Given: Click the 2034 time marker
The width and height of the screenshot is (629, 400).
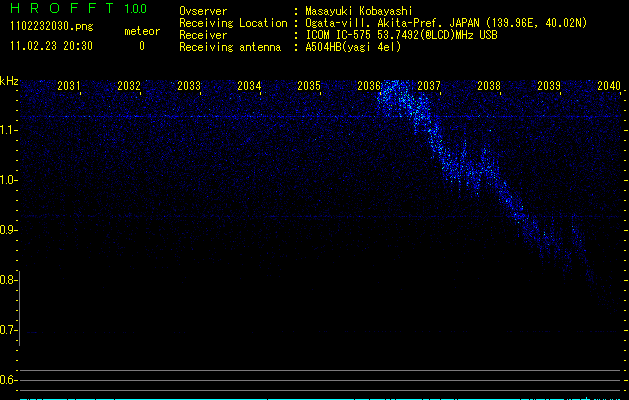Looking at the screenshot, I should click(x=249, y=86).
